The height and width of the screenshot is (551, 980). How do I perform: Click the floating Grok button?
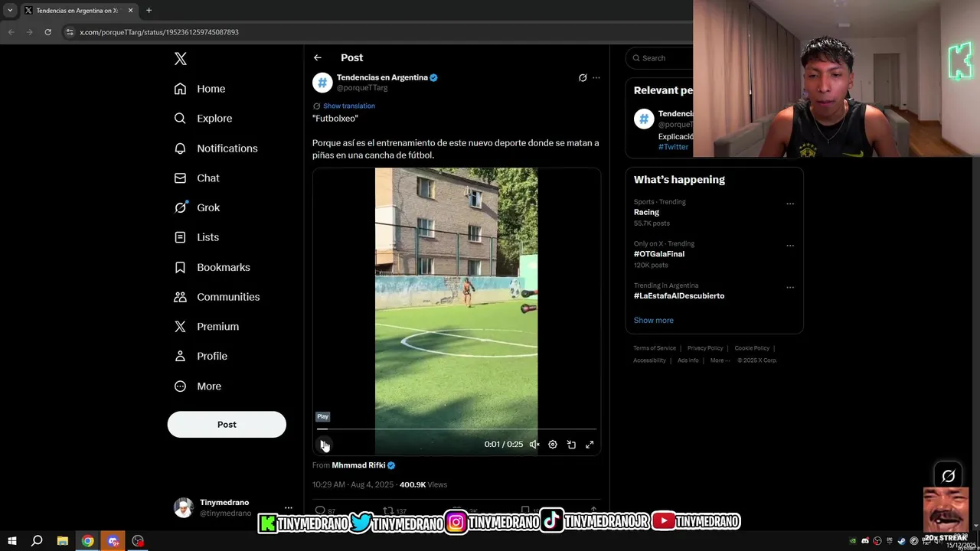click(x=948, y=476)
